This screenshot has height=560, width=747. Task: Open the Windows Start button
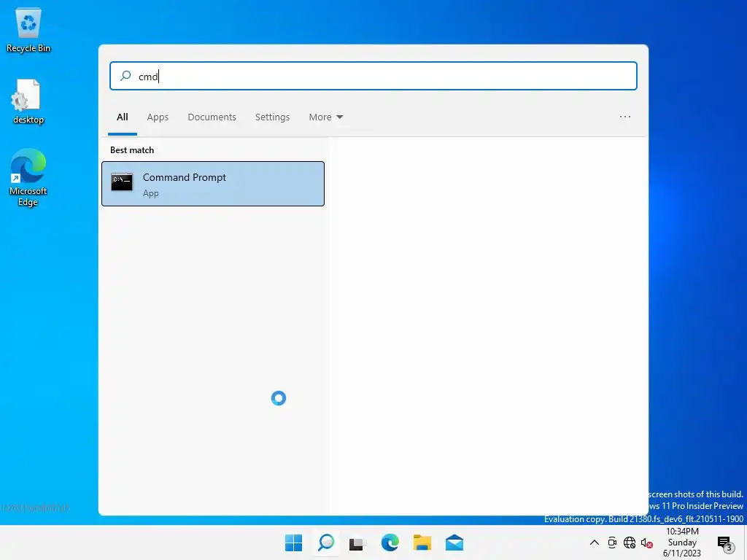[x=293, y=542]
